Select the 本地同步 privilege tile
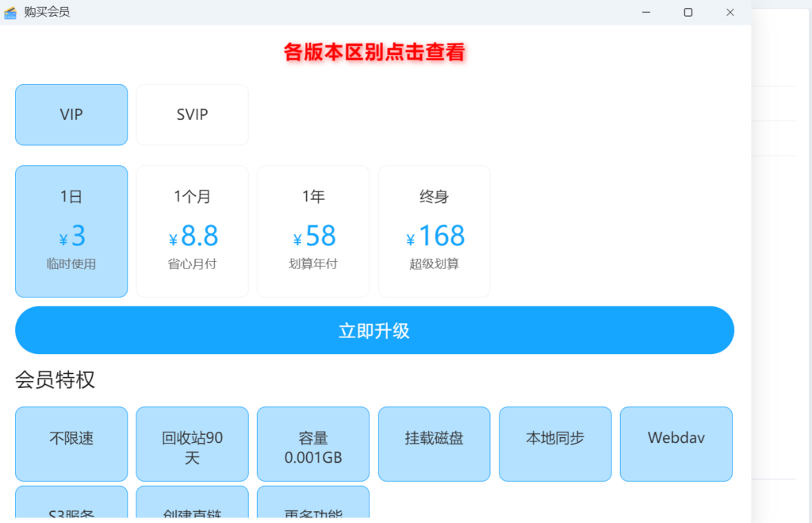The height and width of the screenshot is (523, 812). [x=555, y=444]
